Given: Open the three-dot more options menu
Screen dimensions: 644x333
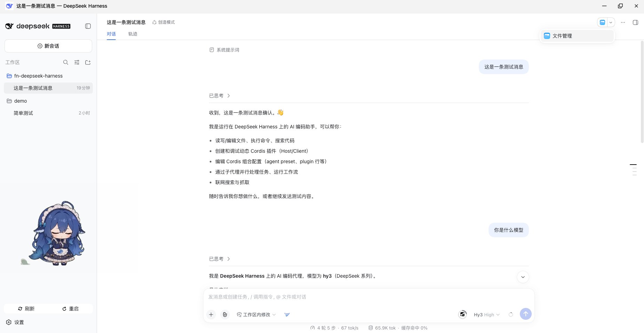Looking at the screenshot, I should pos(623,22).
